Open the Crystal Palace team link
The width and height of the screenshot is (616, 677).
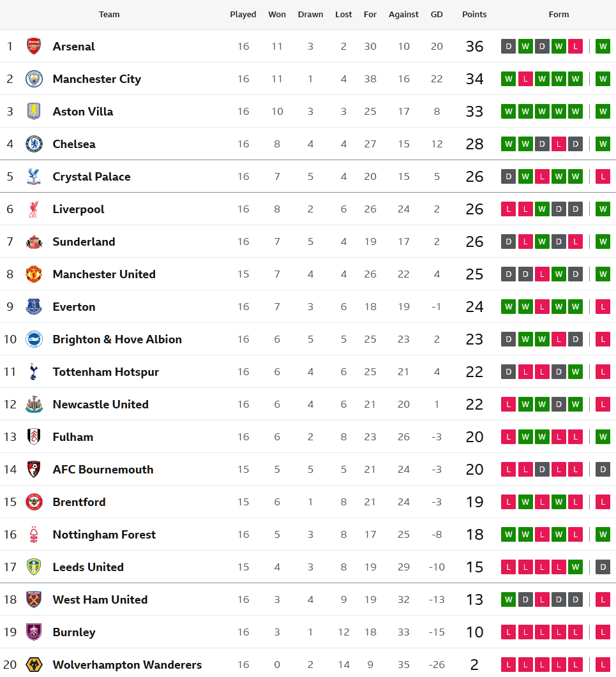[91, 177]
